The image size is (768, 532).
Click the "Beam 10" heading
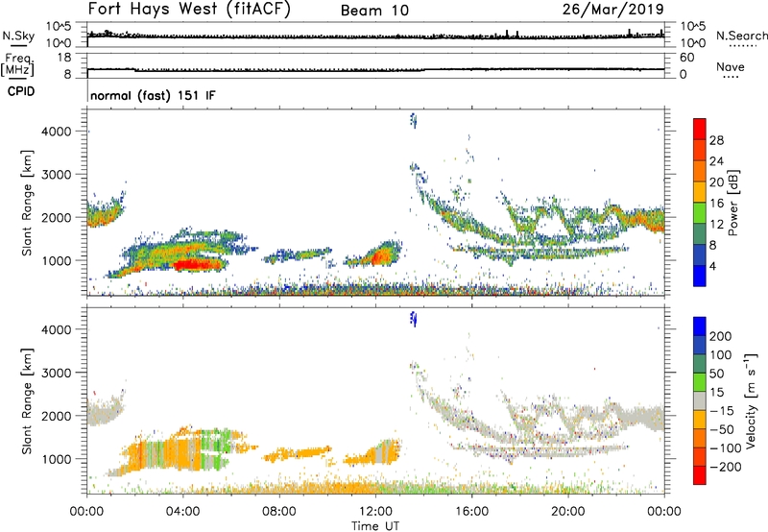(x=374, y=11)
